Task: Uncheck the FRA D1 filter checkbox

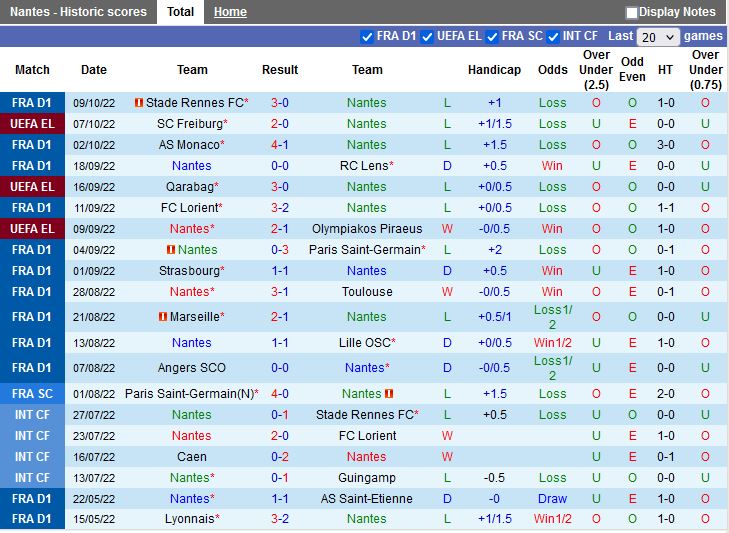Action: 366,36
